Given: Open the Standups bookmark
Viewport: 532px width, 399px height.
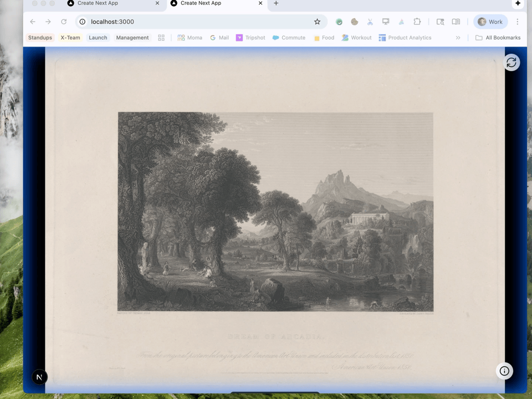Looking at the screenshot, I should click(40, 38).
